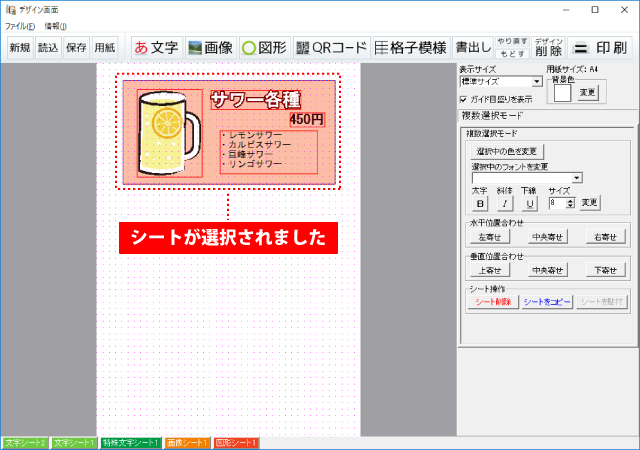Click the 新規 (New) toolbar button
640x450 pixels.
tap(20, 48)
